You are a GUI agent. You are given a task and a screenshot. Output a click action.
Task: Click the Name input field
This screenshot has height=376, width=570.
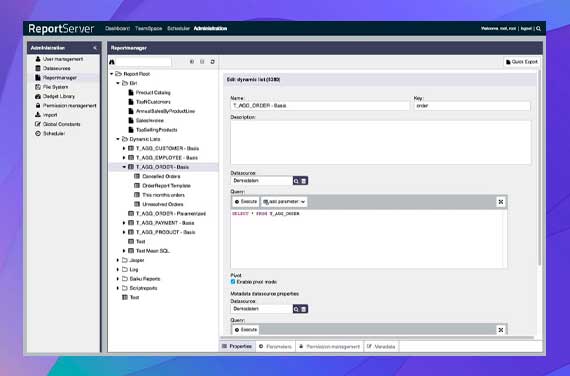pyautogui.click(x=320, y=106)
